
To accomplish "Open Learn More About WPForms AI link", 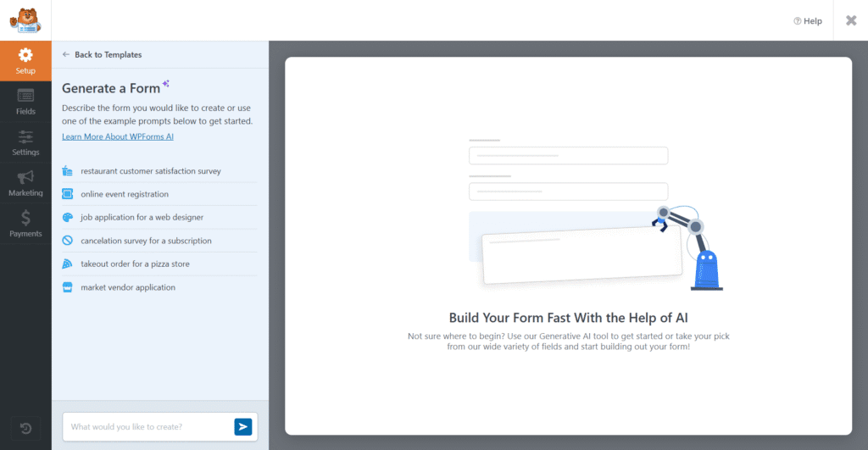I will 118,136.
